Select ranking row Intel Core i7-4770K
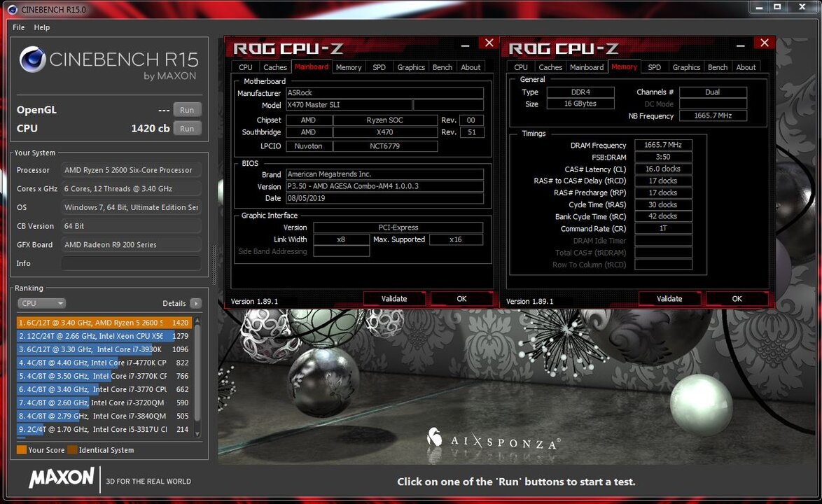 pyautogui.click(x=104, y=363)
